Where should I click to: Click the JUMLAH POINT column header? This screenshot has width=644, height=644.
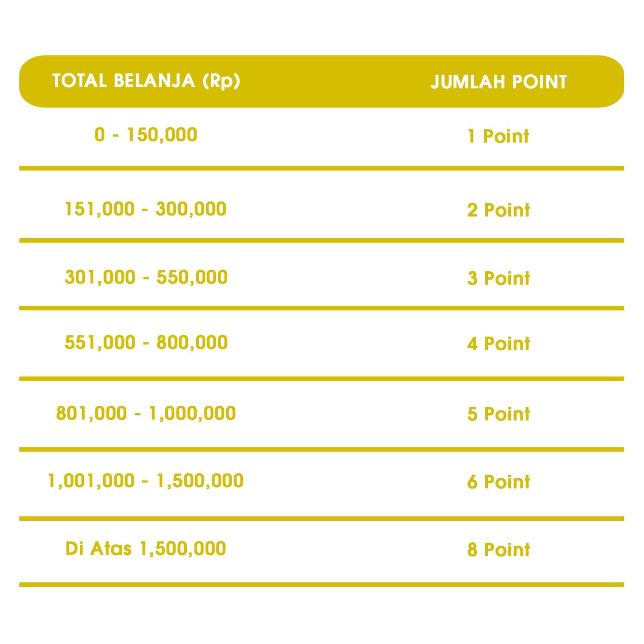498,82
